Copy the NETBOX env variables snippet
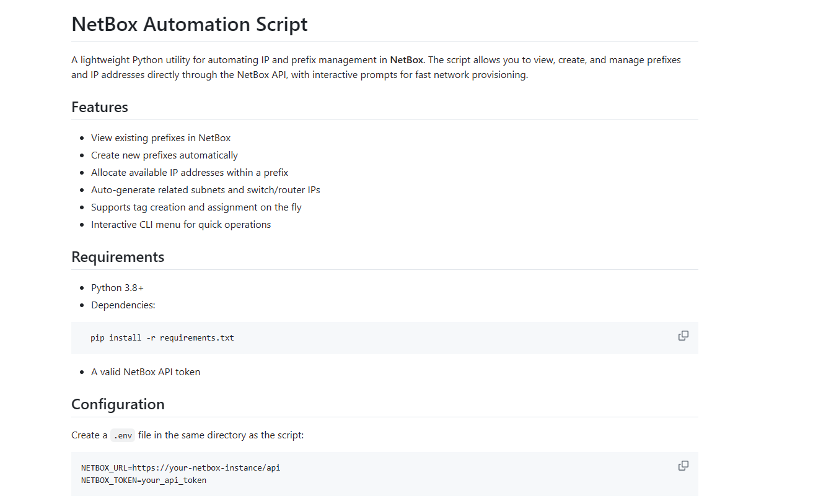Viewport: 813px width, 504px height. (683, 466)
